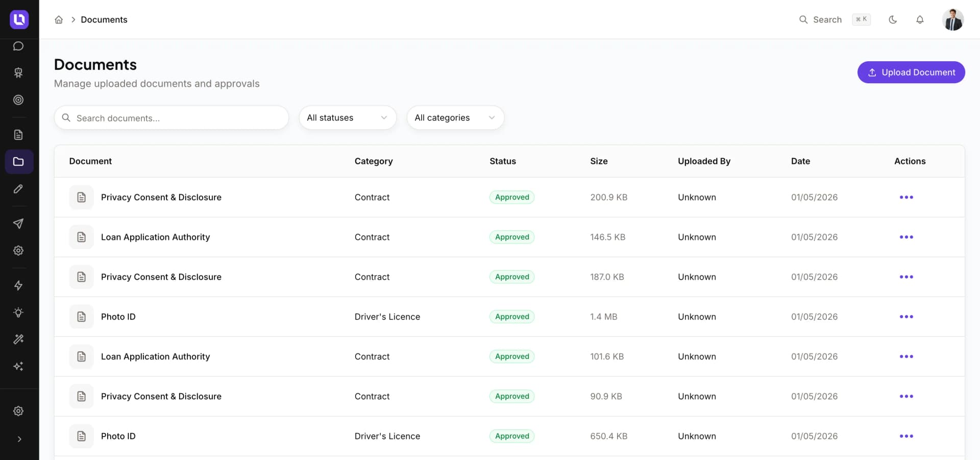Click the date on the 650.4 KB row
980x460 pixels.
coord(814,436)
